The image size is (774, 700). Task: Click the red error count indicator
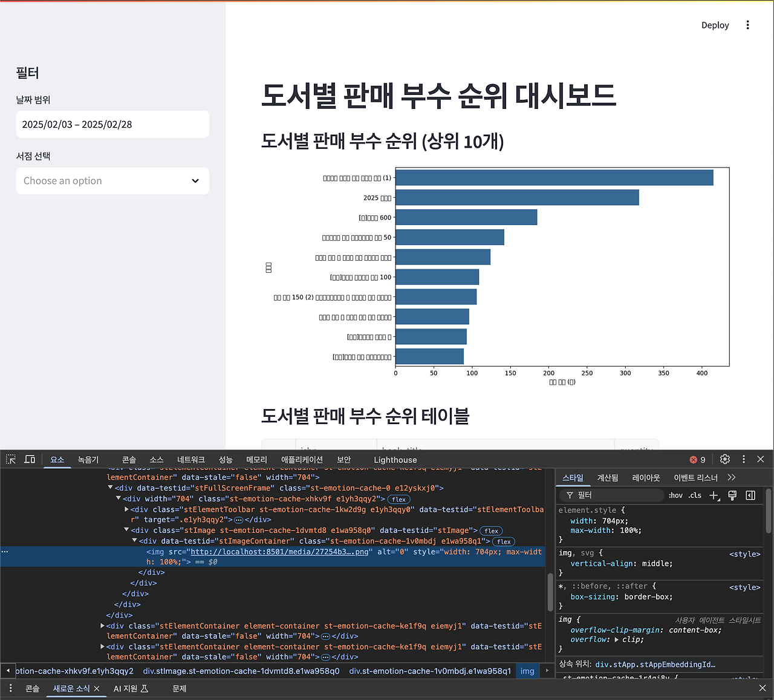point(698,460)
